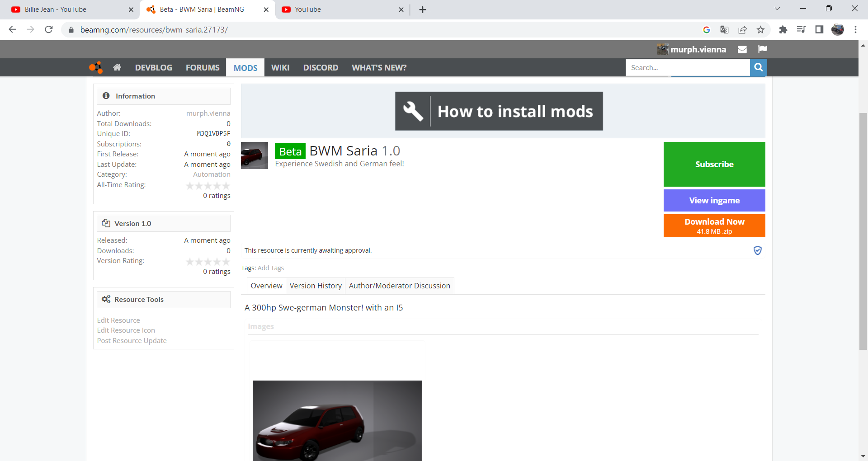Image resolution: width=868 pixels, height=461 pixels.
Task: Click the search magnifier button
Action: [x=759, y=67]
